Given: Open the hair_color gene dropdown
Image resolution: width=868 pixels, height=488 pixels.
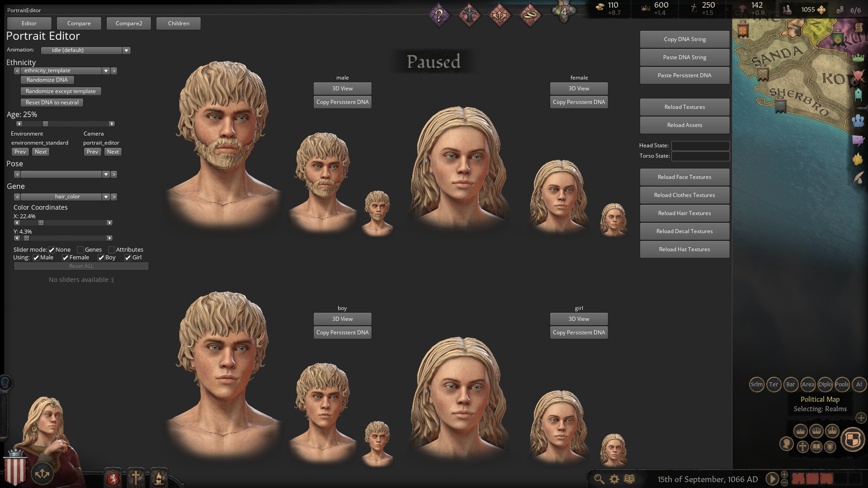Looking at the screenshot, I should coord(65,197).
